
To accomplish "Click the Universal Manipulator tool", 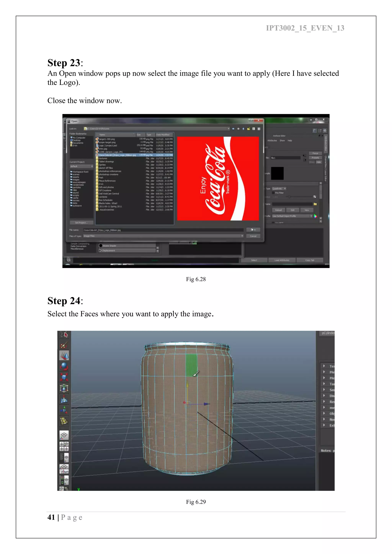I will click(64, 388).
